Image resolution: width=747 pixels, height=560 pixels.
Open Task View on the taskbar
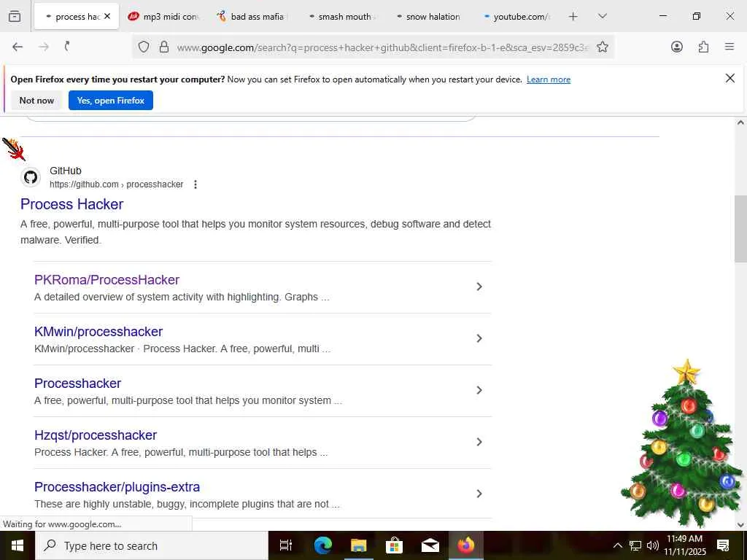tap(286, 545)
